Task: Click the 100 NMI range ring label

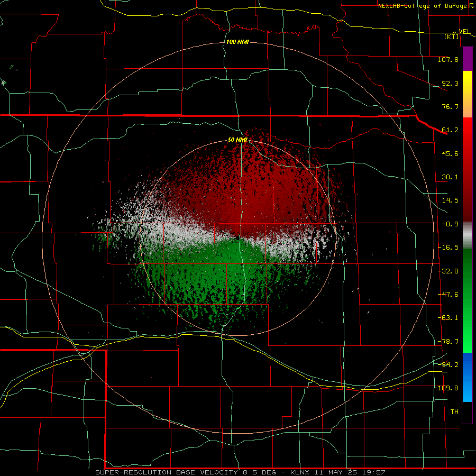Action: point(237,42)
